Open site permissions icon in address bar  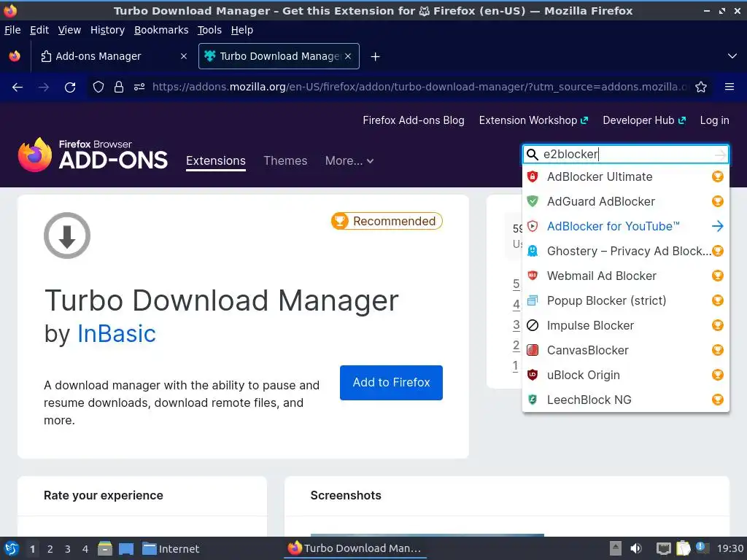click(139, 87)
